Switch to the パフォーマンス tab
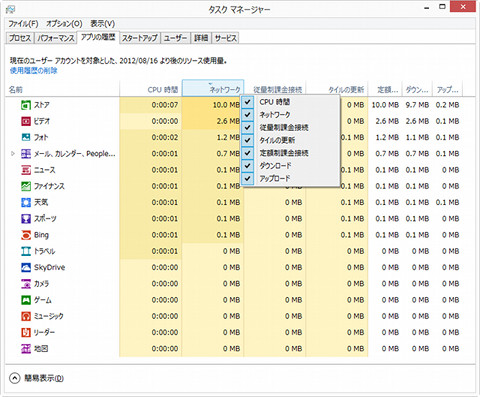Screen dimensions: 480x397 click(56, 38)
